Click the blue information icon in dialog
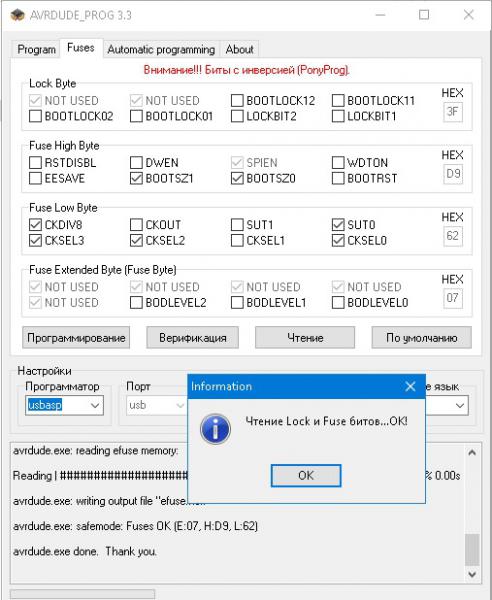 (215, 429)
